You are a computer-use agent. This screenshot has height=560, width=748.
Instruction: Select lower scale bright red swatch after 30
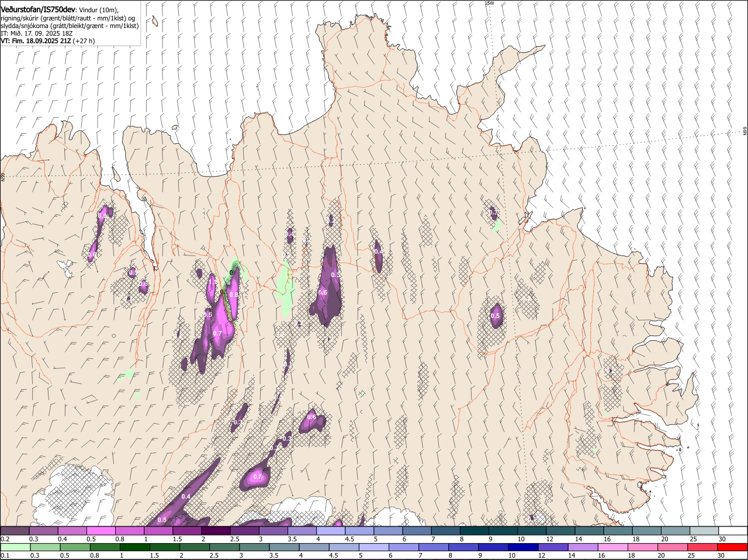point(733,547)
